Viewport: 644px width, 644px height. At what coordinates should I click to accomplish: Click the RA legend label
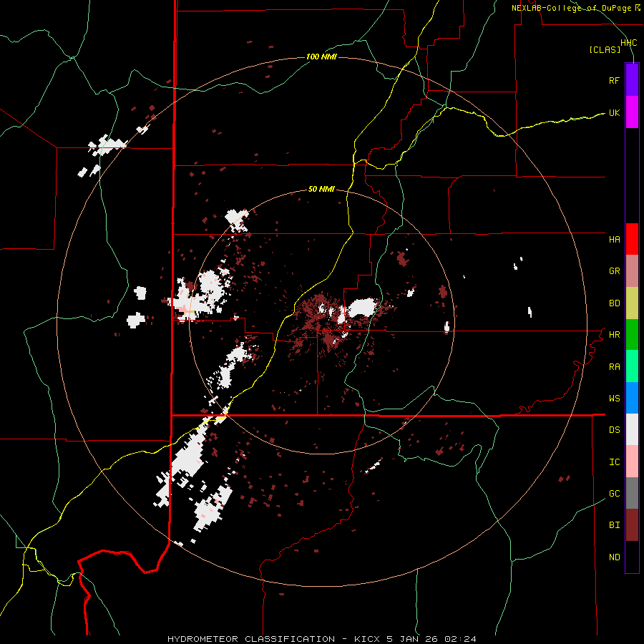(x=614, y=367)
